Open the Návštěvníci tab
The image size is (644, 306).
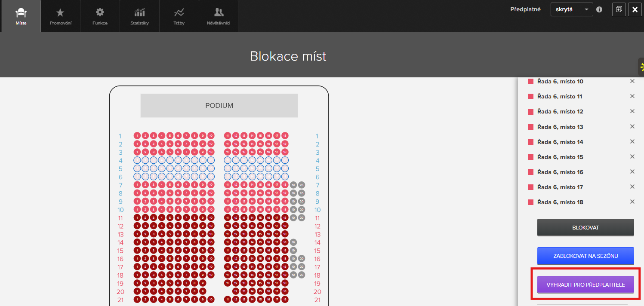tap(218, 16)
